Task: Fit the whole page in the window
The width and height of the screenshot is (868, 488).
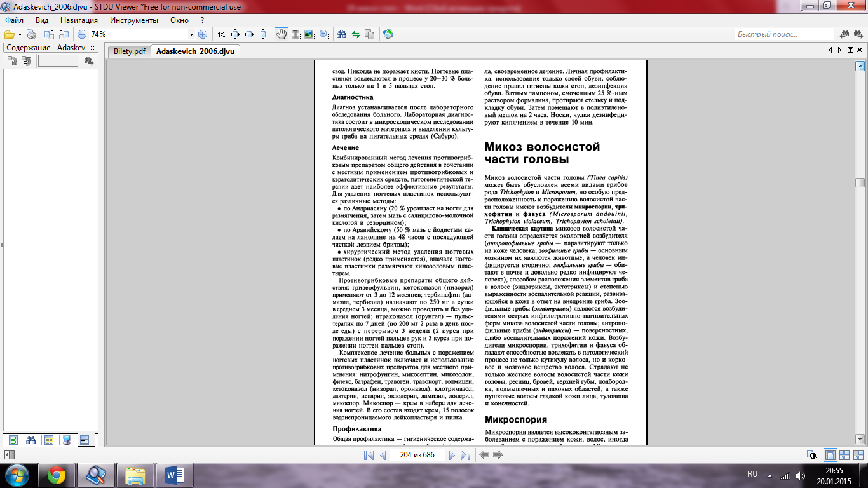Action: 235,34
